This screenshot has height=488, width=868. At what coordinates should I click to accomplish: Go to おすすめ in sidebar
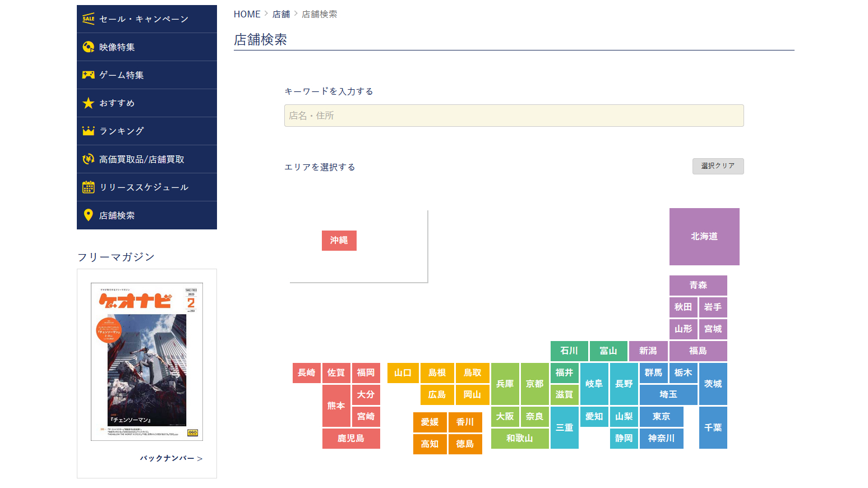click(x=147, y=103)
